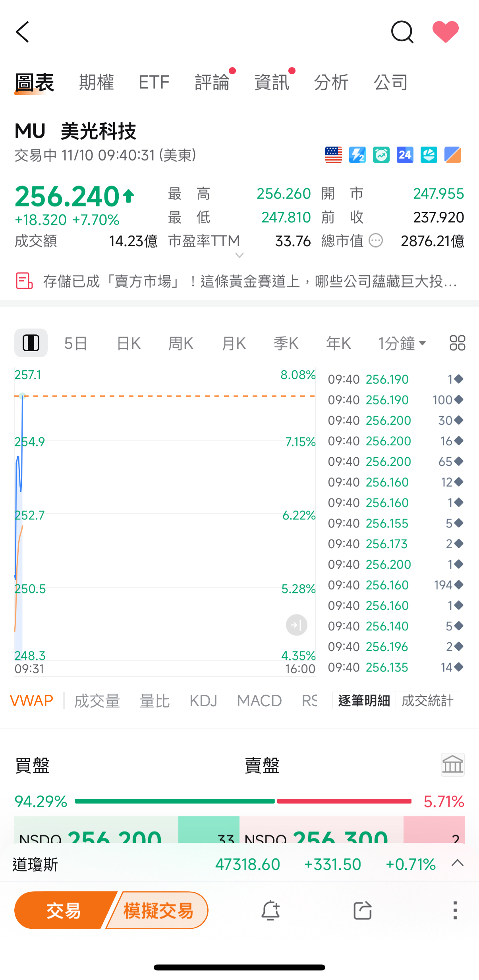Open the 圖表 tab
The image size is (479, 980).
pos(35,83)
